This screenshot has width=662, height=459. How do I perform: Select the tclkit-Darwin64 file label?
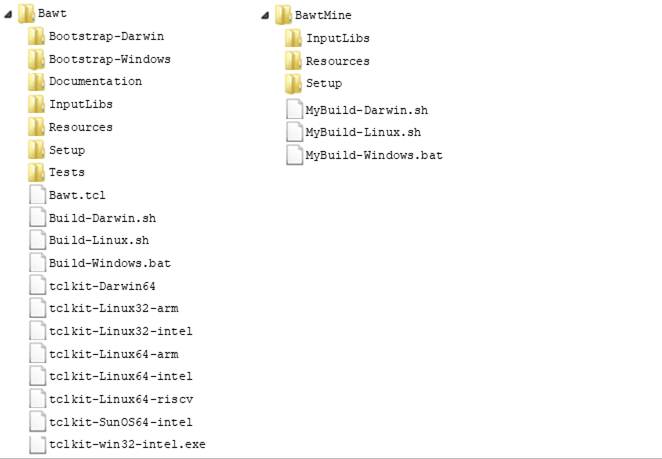98,286
